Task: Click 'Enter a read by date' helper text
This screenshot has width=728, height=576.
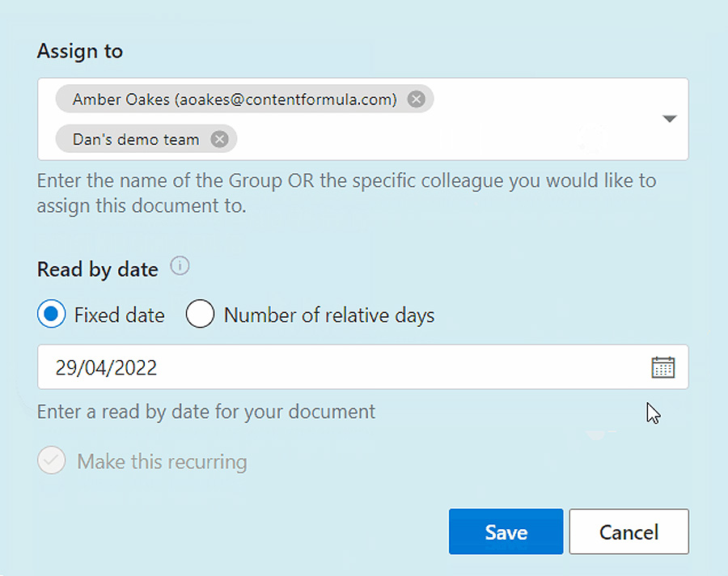Action: click(x=206, y=412)
